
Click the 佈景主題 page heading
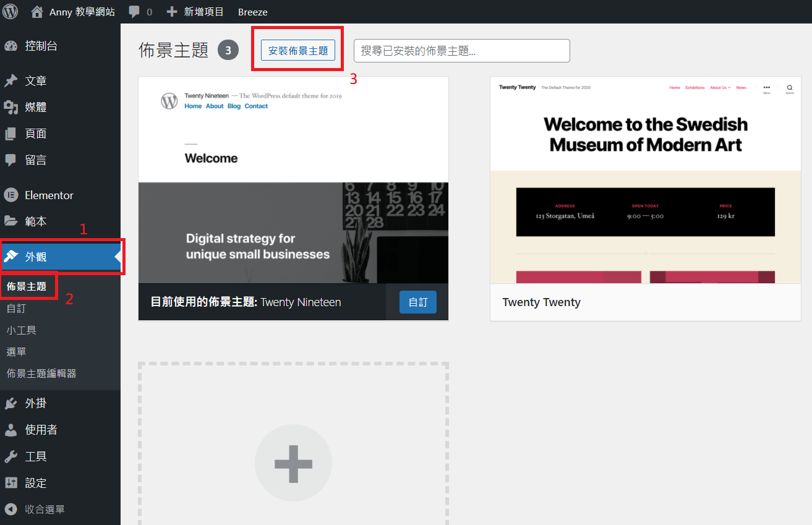point(174,51)
